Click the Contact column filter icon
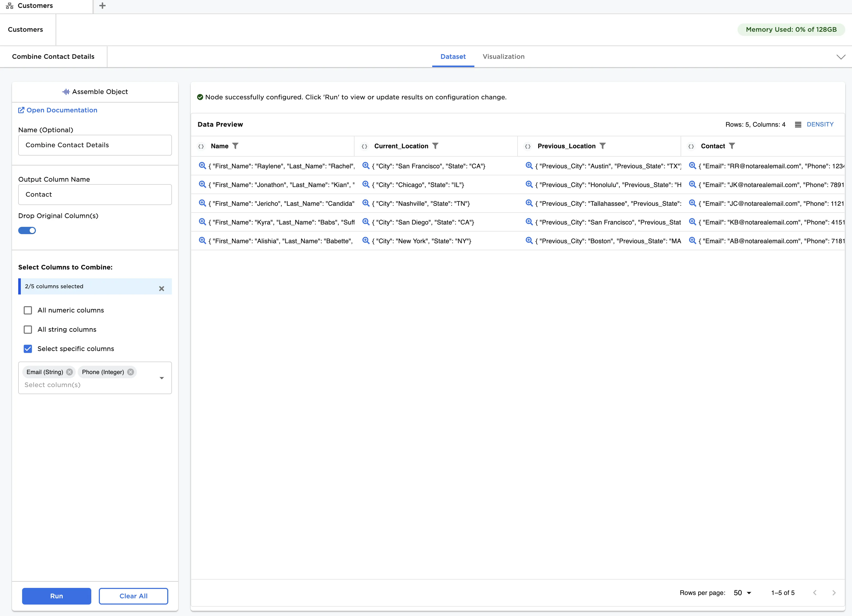This screenshot has width=852, height=616. 732,146
